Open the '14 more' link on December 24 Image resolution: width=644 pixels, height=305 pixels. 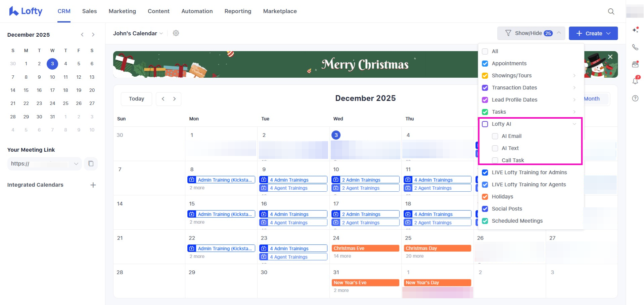coord(342,256)
